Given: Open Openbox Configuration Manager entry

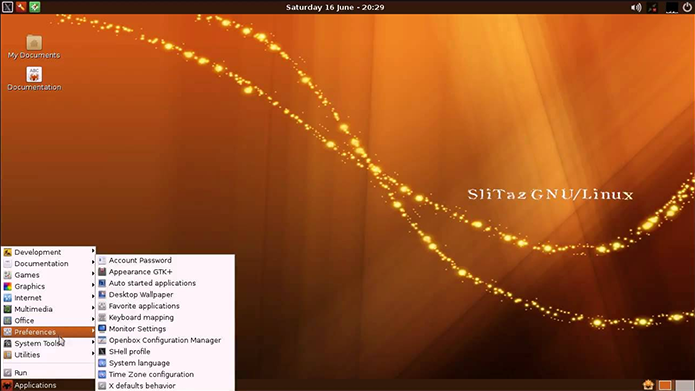Looking at the screenshot, I should [165, 340].
